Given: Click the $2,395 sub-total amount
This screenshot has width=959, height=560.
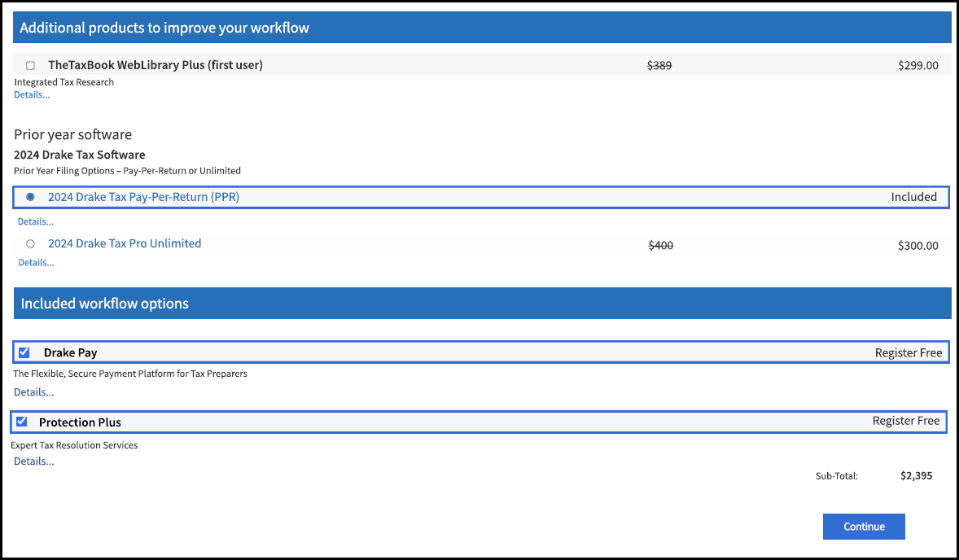Looking at the screenshot, I should click(x=916, y=475).
